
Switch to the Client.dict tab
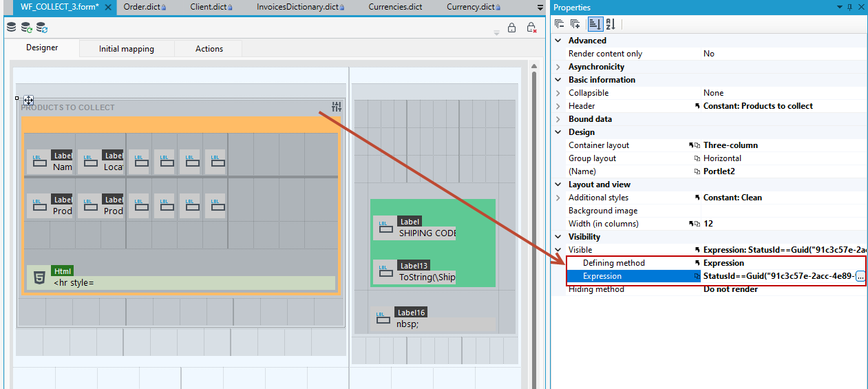point(211,7)
